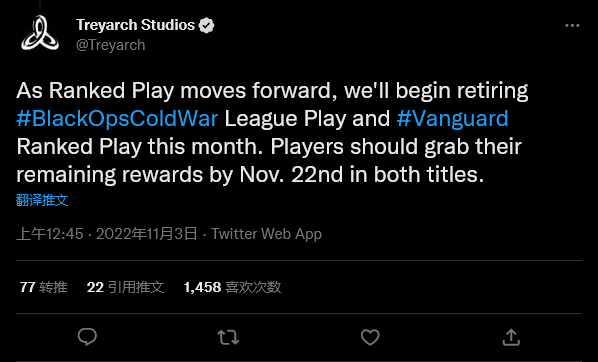Open the @Treyarch handle link
The height and width of the screenshot is (362, 598).
[x=111, y=45]
